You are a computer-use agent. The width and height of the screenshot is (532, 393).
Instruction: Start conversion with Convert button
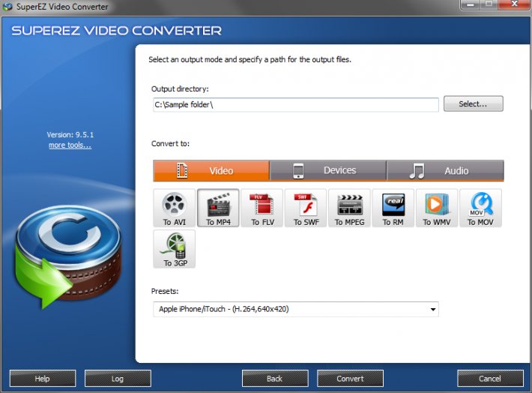(350, 379)
